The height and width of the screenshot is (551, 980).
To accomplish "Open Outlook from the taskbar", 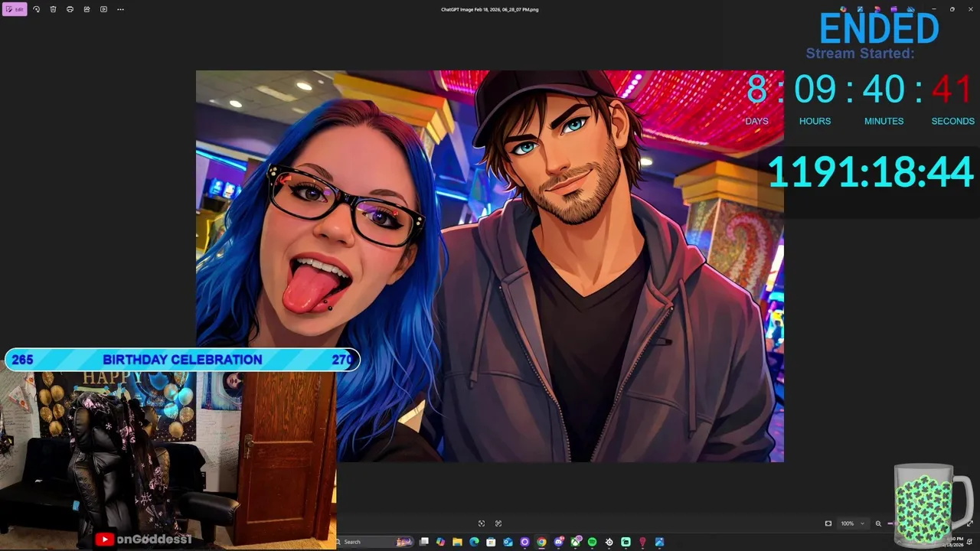I will (508, 542).
